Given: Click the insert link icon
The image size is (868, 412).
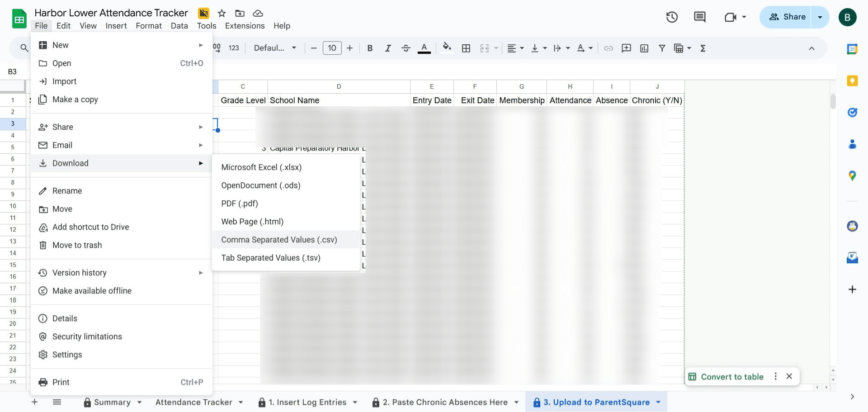Looking at the screenshot, I should pos(609,48).
